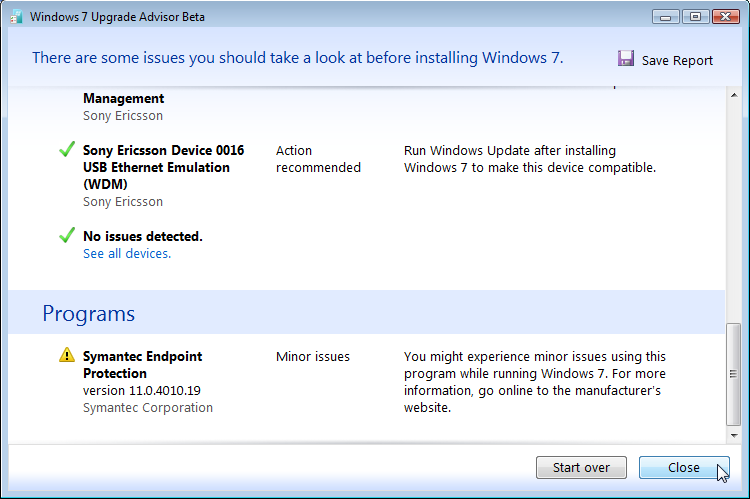
Task: Click green checkmark beside Sony Ericsson Device 0016
Action: (67, 149)
